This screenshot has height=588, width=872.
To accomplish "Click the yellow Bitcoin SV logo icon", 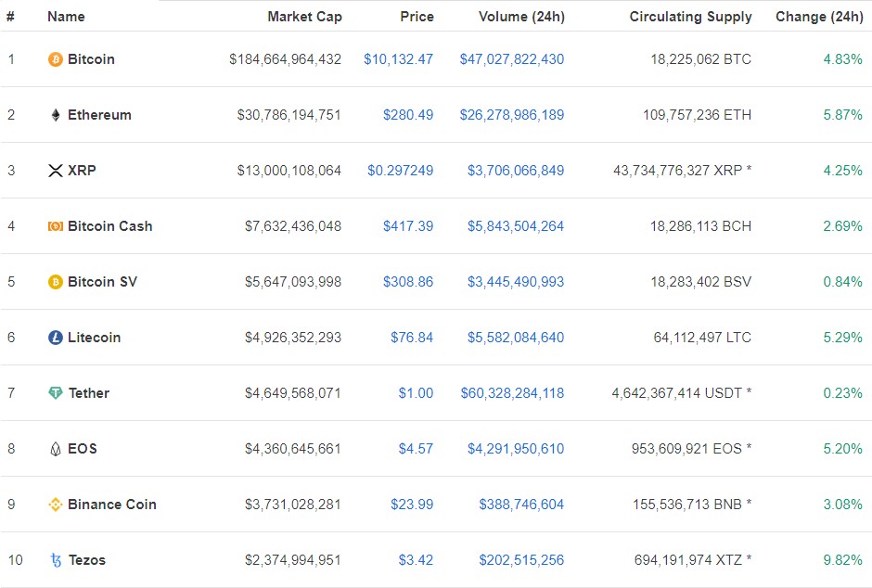I will click(55, 282).
